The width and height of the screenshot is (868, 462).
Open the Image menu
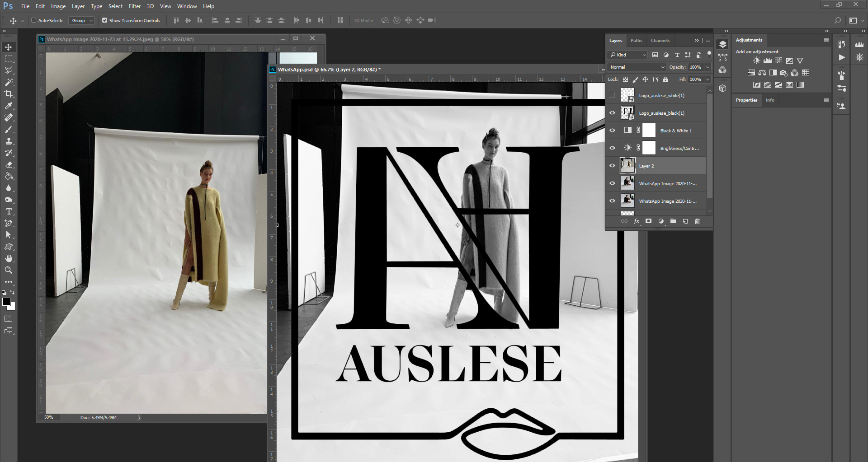pyautogui.click(x=58, y=6)
